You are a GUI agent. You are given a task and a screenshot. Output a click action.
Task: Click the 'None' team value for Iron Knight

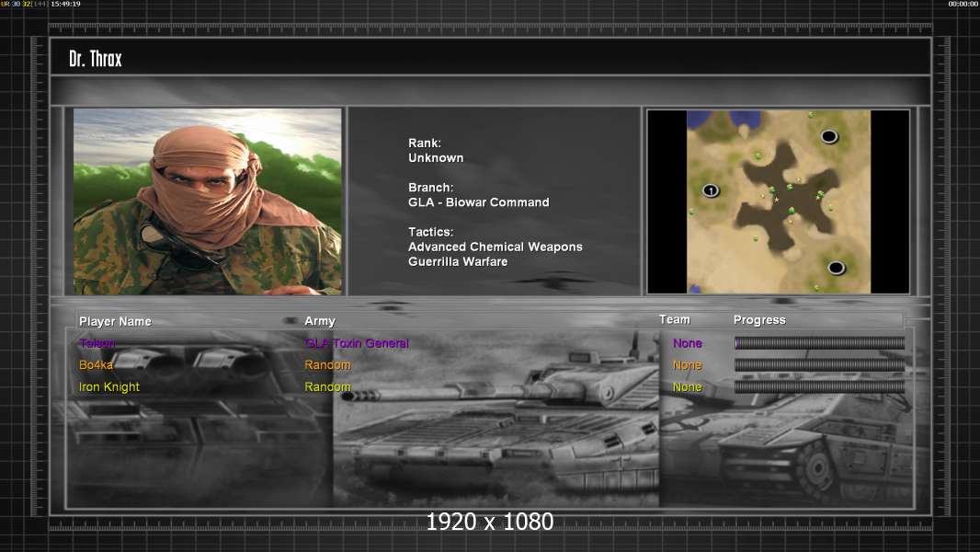click(688, 387)
